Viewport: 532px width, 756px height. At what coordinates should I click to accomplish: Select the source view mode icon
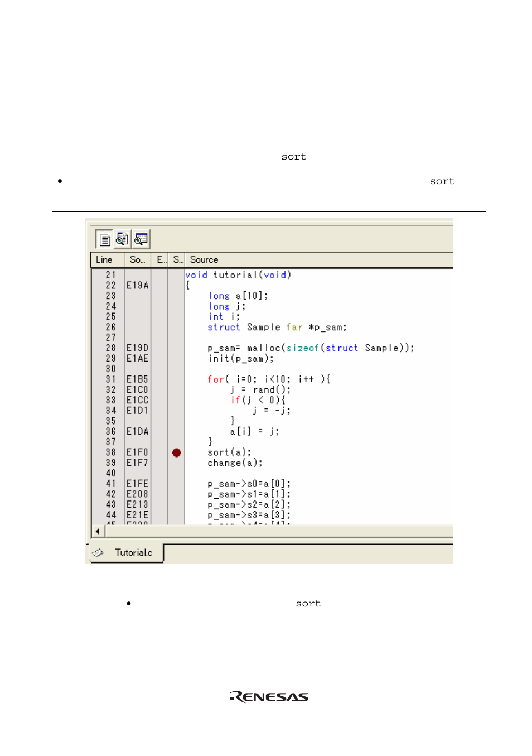tap(104, 240)
